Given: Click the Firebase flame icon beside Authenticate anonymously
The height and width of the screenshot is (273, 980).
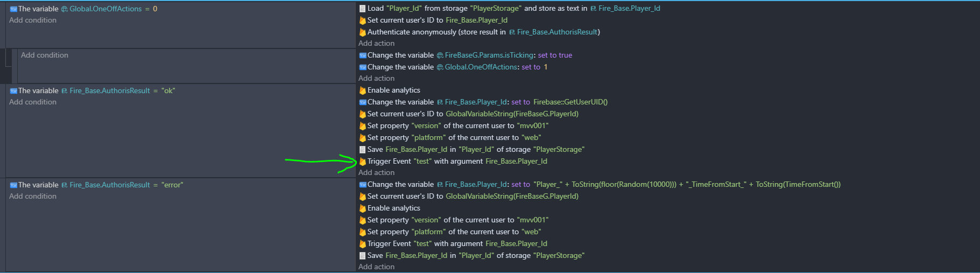Looking at the screenshot, I should point(363,32).
